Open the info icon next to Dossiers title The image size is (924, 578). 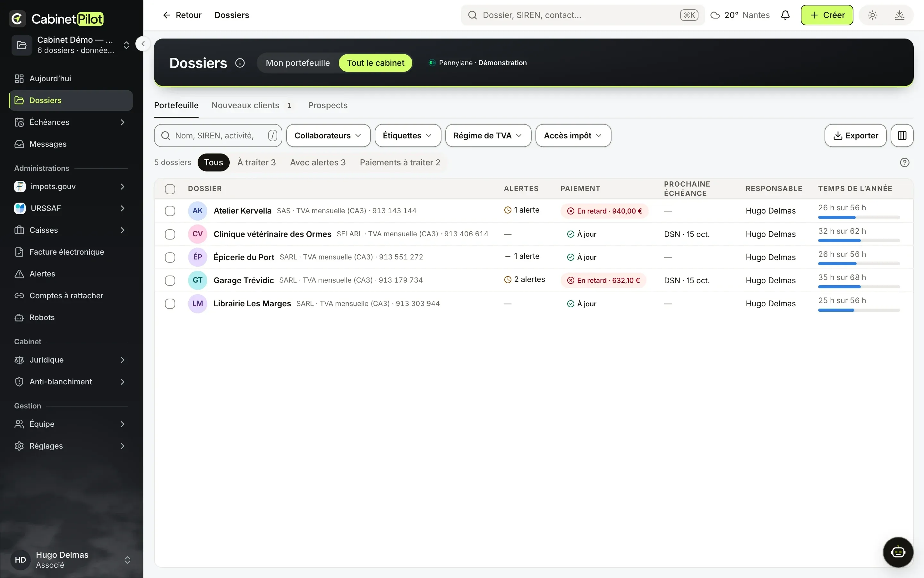(240, 63)
